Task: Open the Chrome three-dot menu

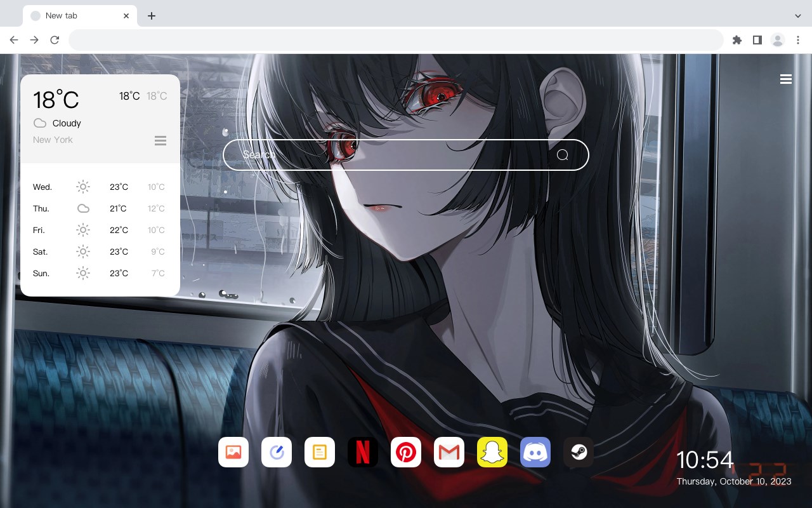Action: [x=798, y=40]
